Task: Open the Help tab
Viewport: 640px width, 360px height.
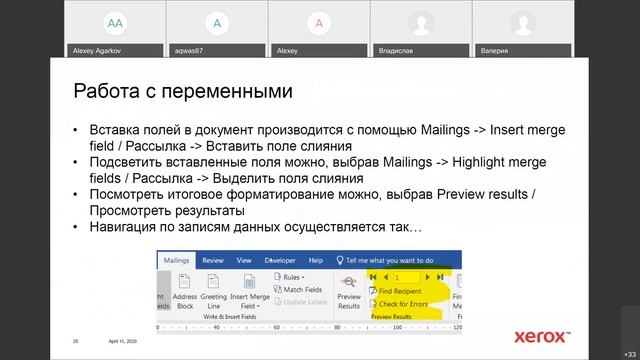Action: coord(316,260)
